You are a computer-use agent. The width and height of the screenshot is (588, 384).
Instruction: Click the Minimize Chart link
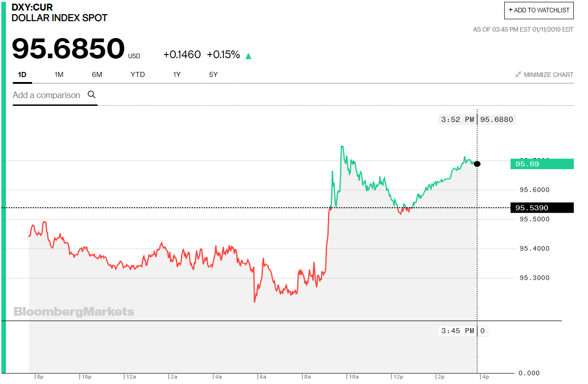coord(544,75)
